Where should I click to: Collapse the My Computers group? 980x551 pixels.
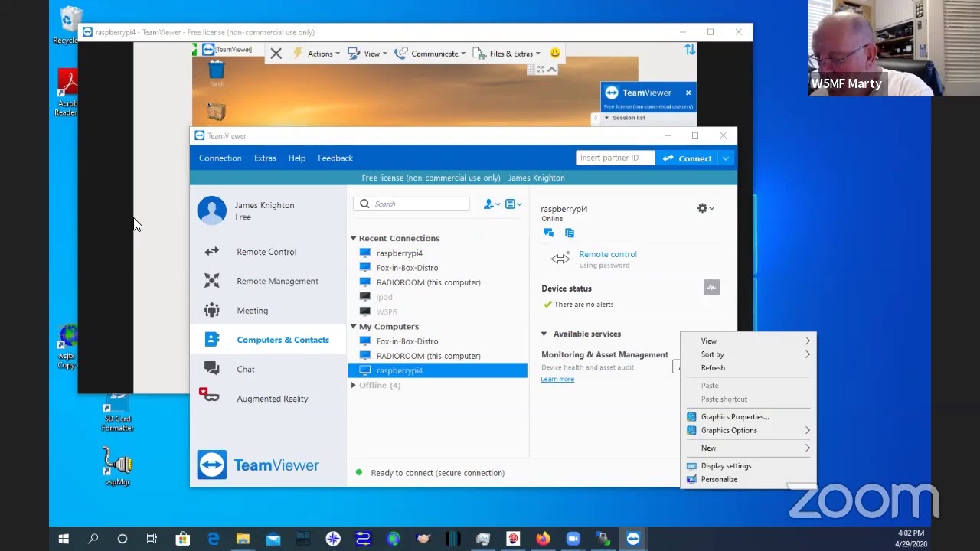tap(354, 327)
